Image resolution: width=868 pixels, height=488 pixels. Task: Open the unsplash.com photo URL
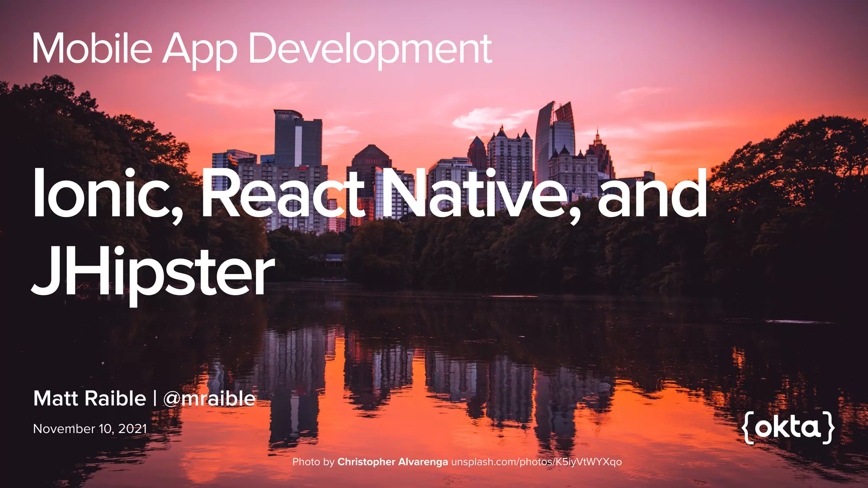pyautogui.click(x=536, y=462)
